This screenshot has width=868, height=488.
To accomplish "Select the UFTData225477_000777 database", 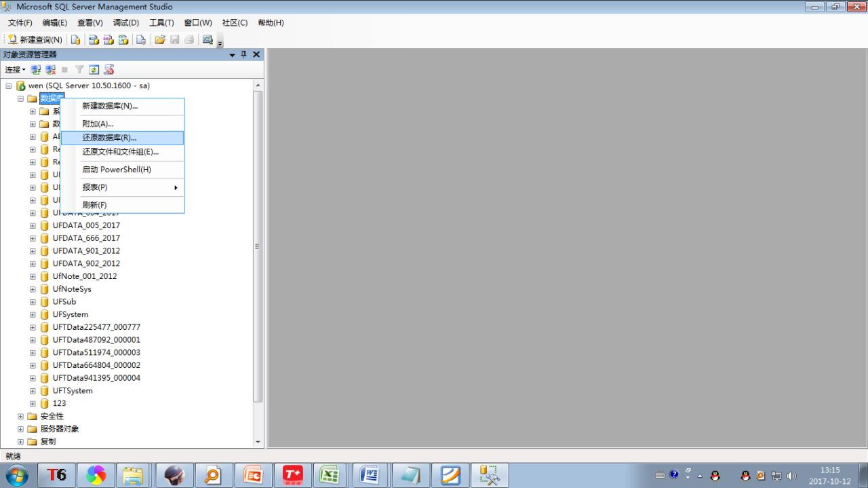I will (96, 327).
